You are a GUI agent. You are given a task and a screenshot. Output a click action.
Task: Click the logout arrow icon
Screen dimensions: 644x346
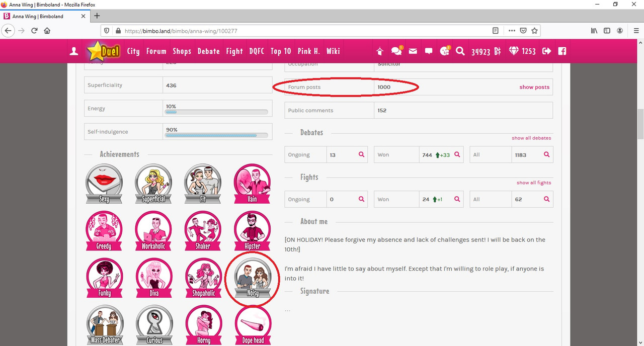(x=547, y=51)
